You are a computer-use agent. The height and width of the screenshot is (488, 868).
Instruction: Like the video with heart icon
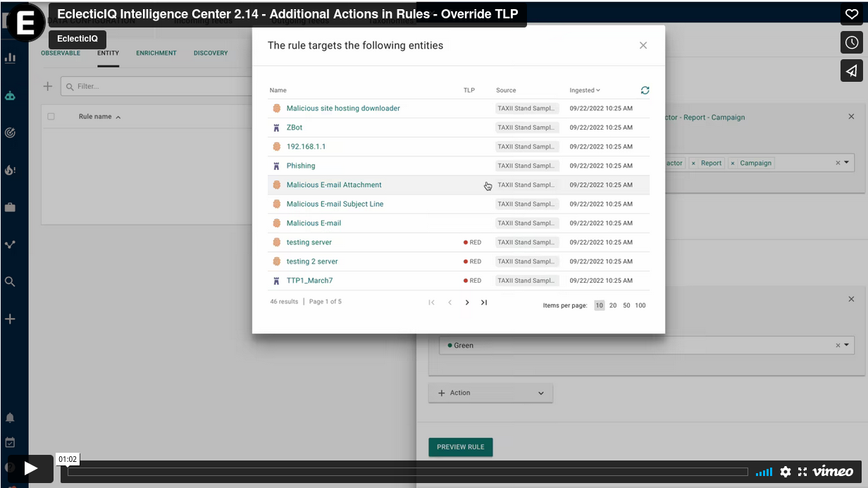tap(851, 14)
